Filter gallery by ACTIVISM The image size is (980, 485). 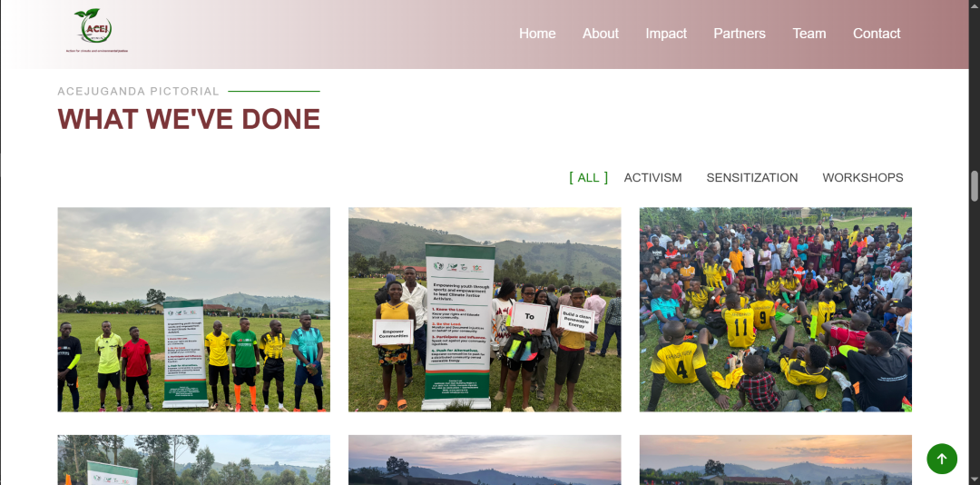pos(652,178)
